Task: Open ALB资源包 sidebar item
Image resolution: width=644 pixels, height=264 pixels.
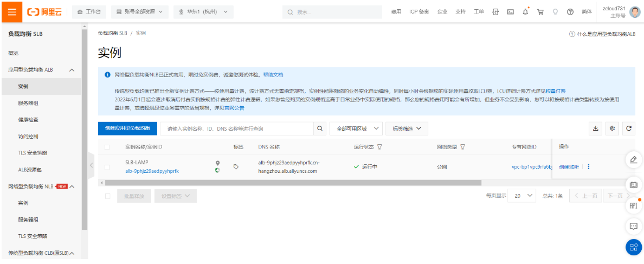Action: (x=31, y=170)
